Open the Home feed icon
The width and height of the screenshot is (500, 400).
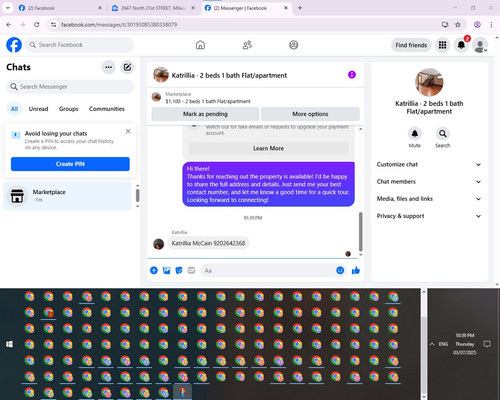coord(200,45)
